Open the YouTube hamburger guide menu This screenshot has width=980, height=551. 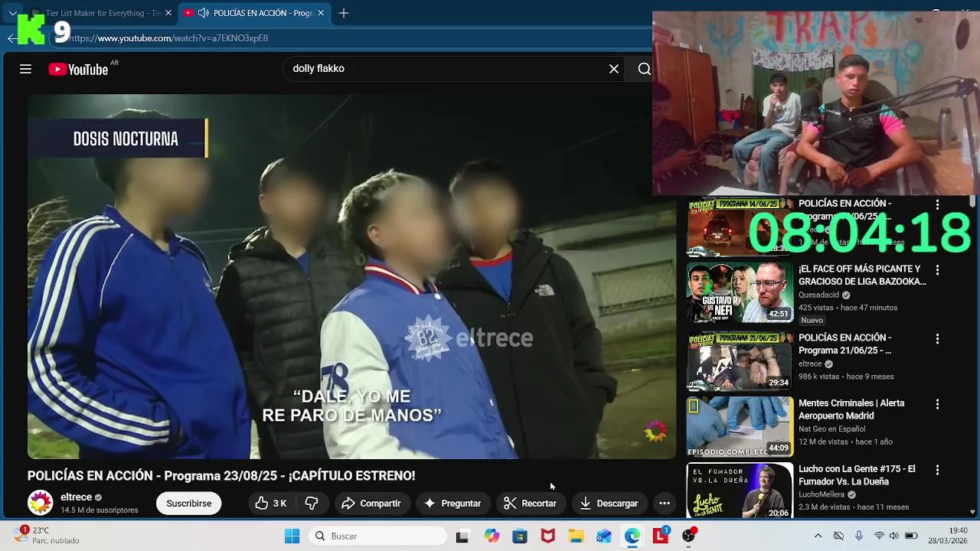pyautogui.click(x=25, y=69)
